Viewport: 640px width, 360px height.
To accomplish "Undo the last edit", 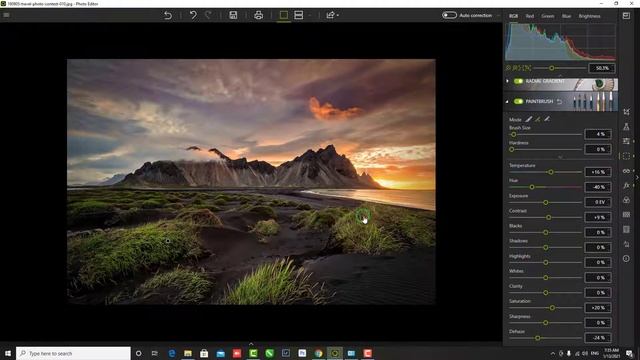I will click(x=193, y=16).
